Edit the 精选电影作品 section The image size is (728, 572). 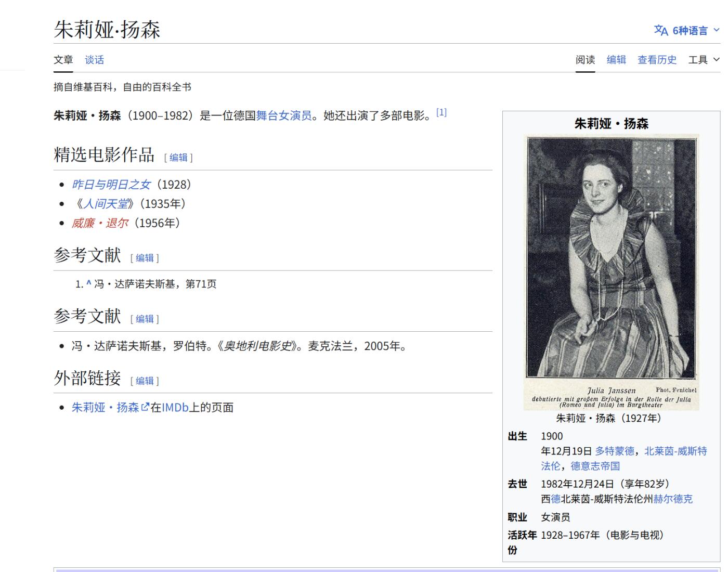[178, 157]
